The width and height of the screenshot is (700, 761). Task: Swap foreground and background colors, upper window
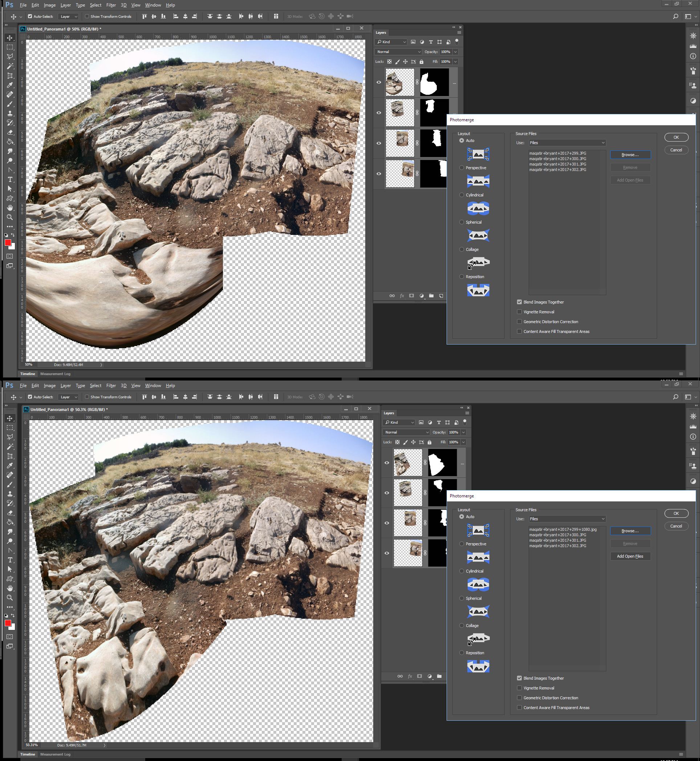point(13,235)
